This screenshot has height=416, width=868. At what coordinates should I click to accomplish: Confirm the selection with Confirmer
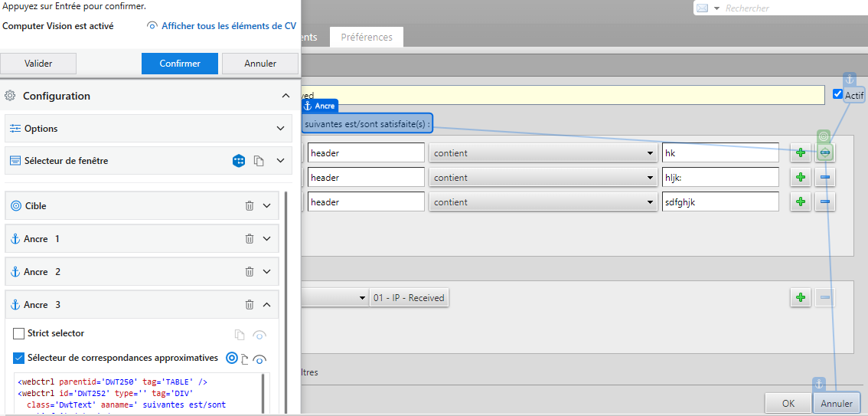click(x=180, y=63)
